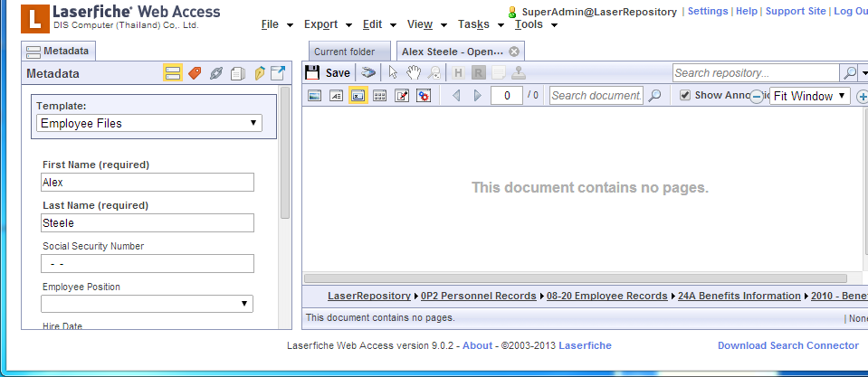Click the Metadata tab on the left

tap(58, 51)
